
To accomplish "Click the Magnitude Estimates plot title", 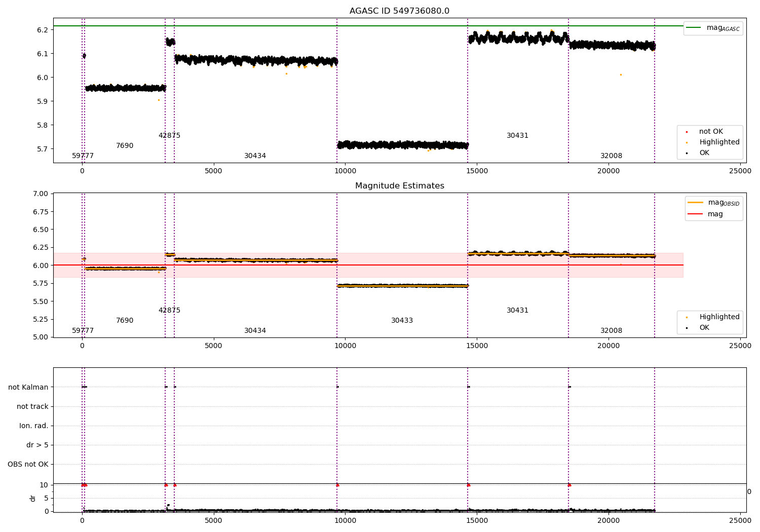I will (x=399, y=186).
